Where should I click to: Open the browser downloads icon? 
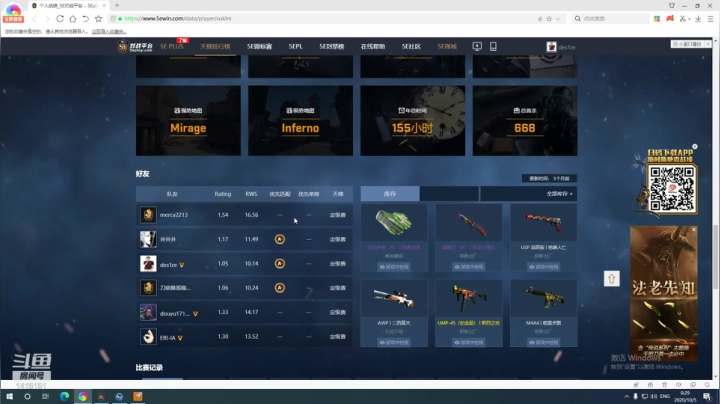[698, 19]
